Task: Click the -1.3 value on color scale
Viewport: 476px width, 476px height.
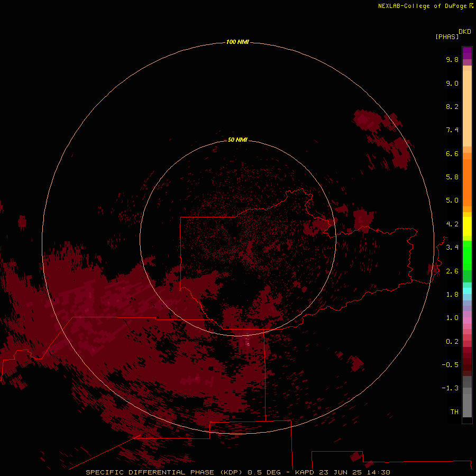Action: [x=450, y=388]
